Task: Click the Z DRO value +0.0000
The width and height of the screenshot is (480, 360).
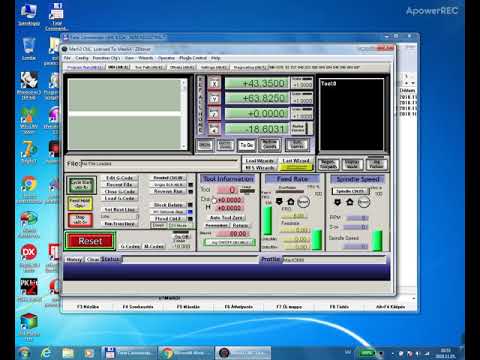Action: click(x=257, y=114)
